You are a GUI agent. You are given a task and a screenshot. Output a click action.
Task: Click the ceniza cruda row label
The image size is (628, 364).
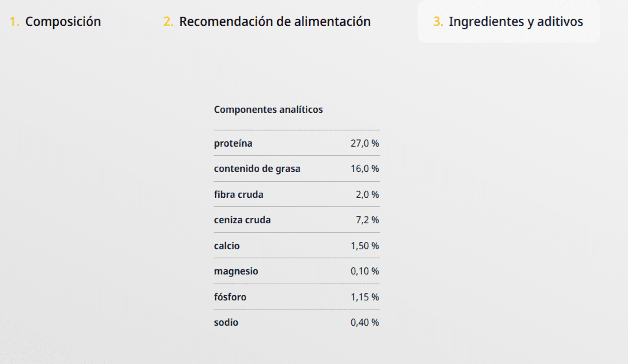242,220
